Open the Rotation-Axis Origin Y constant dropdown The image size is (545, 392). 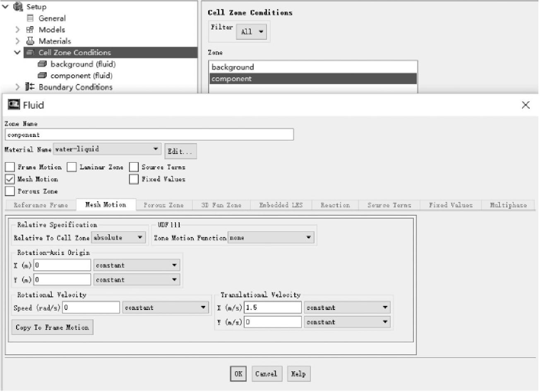pyautogui.click(x=137, y=280)
